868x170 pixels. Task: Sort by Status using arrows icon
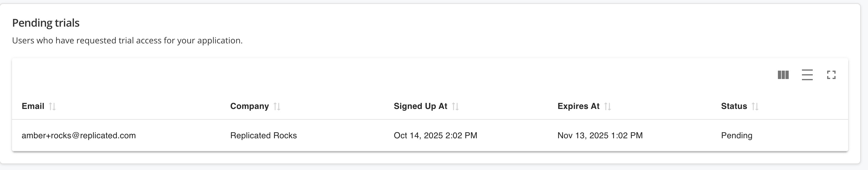[755, 107]
